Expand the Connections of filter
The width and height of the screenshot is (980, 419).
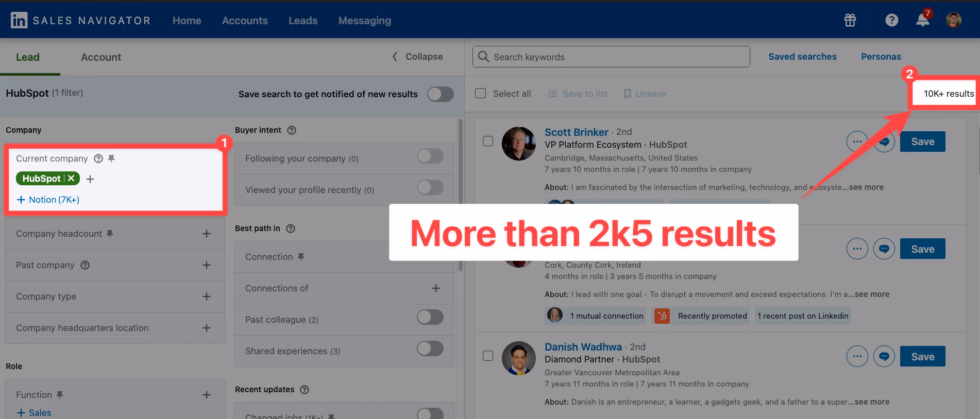point(436,288)
